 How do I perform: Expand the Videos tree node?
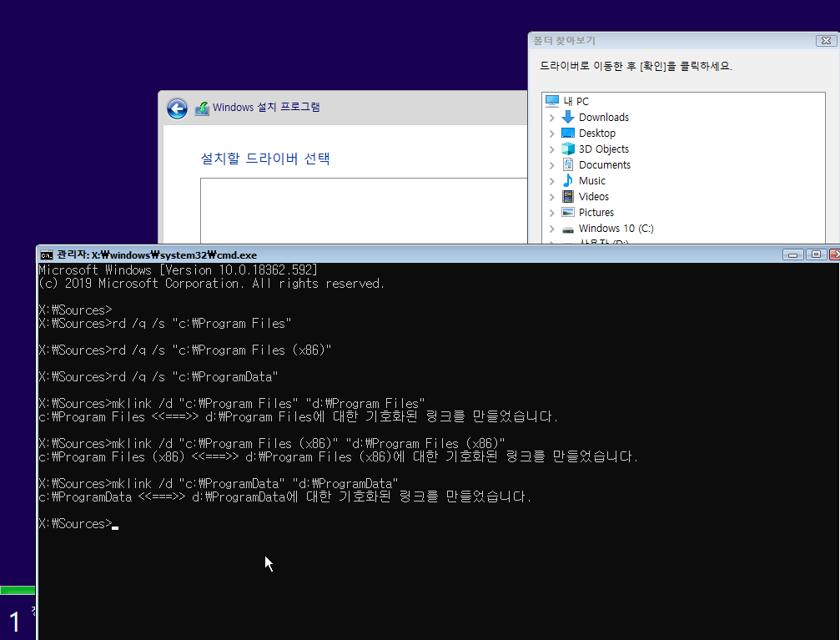pyautogui.click(x=551, y=197)
